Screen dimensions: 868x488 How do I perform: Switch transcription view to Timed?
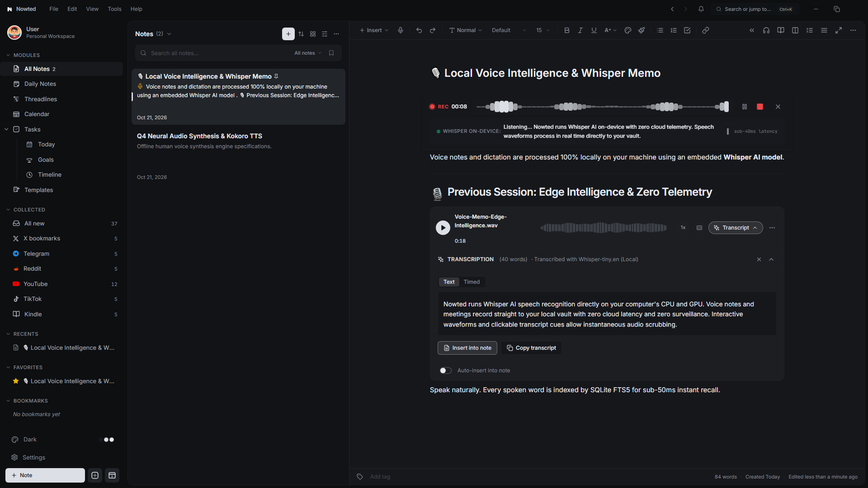tap(472, 282)
